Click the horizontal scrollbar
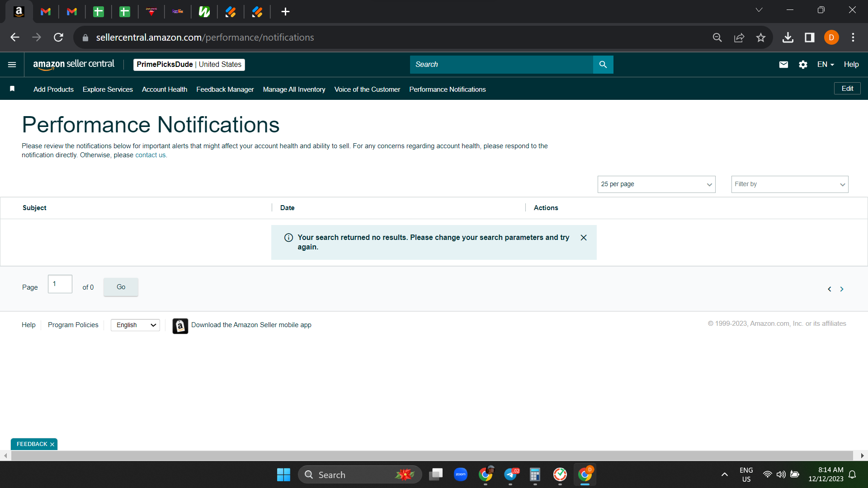868x488 pixels. point(432,455)
